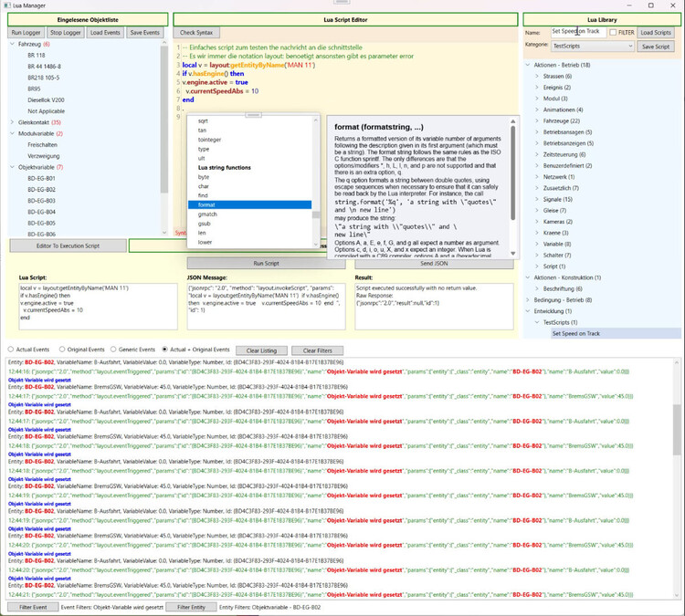685x616 pixels.
Task: Click the Lua Manager window icon
Action: tap(7, 5)
